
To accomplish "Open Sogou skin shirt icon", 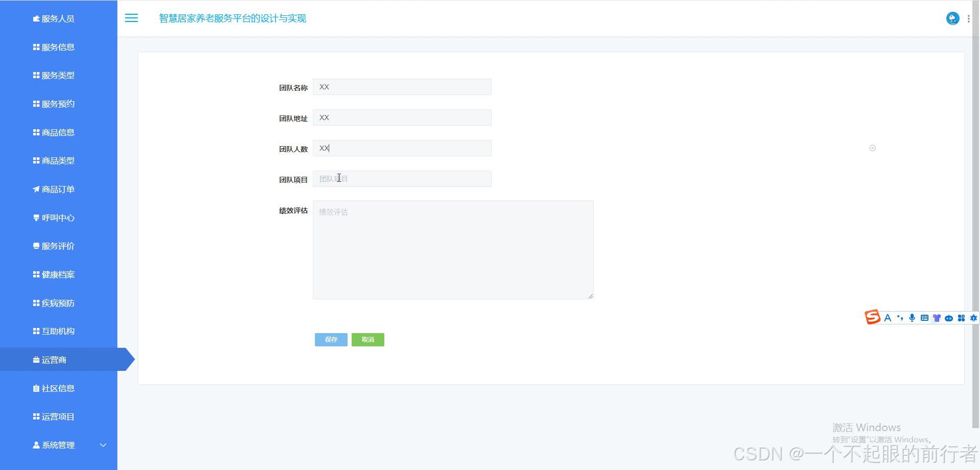I will [x=937, y=318].
